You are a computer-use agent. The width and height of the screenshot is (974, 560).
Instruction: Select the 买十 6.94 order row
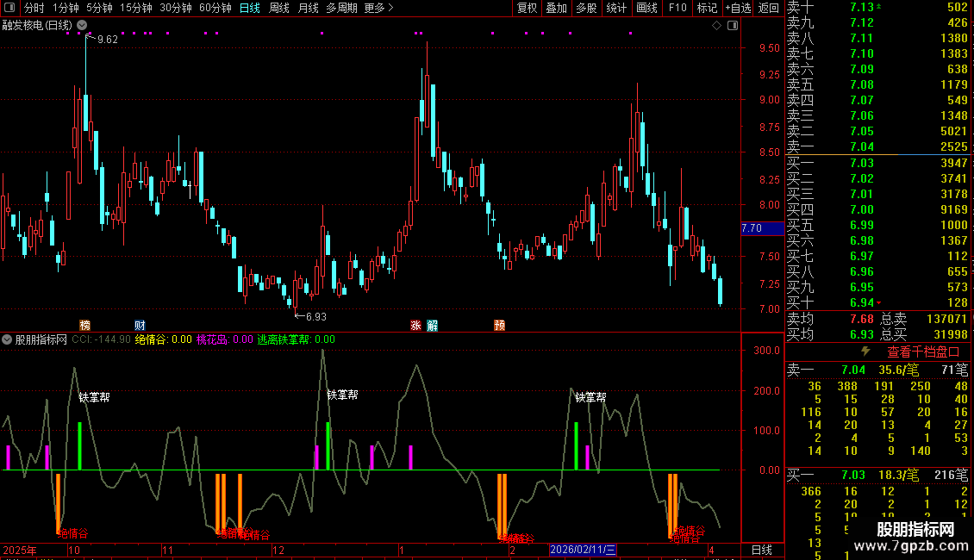pos(878,303)
